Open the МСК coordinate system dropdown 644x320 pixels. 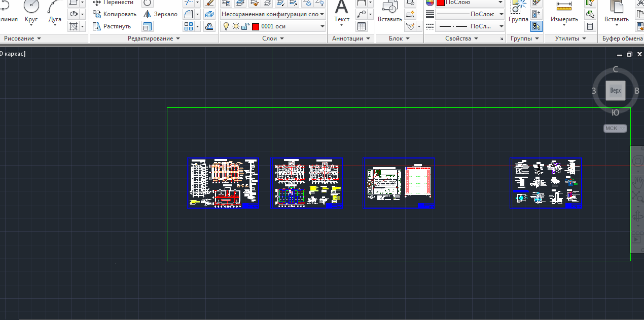615,128
